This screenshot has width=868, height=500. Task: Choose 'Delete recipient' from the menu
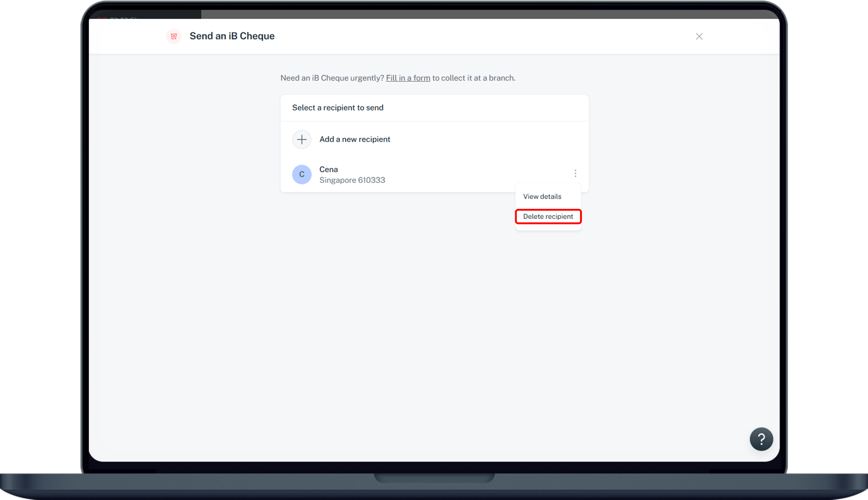(548, 217)
